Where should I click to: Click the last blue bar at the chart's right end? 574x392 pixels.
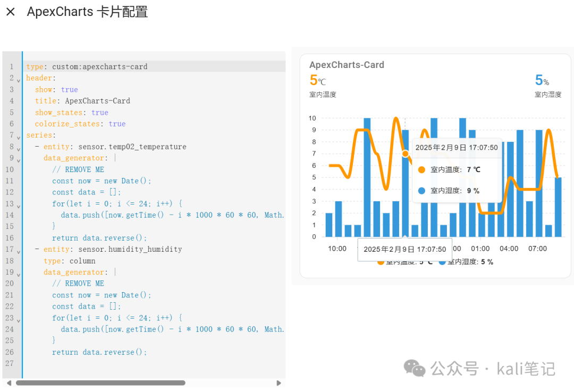point(558,207)
